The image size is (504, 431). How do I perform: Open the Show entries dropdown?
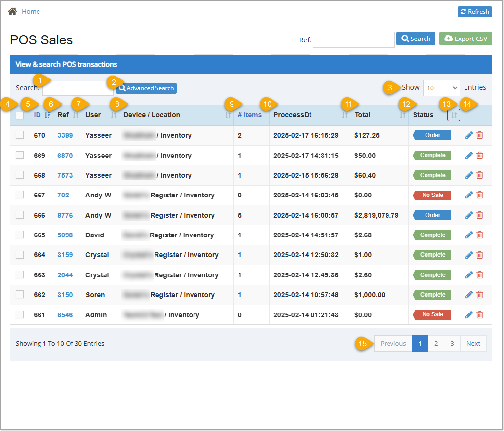pyautogui.click(x=441, y=88)
